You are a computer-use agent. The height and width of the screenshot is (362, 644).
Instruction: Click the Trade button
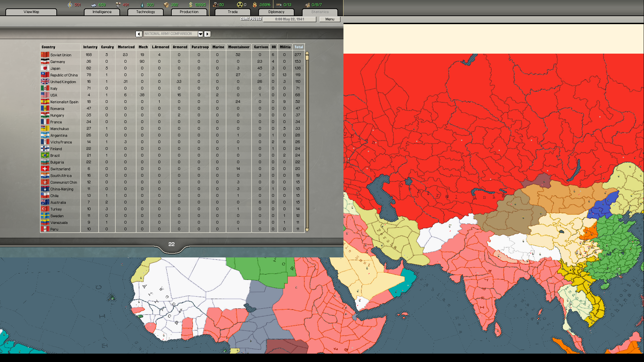point(232,12)
